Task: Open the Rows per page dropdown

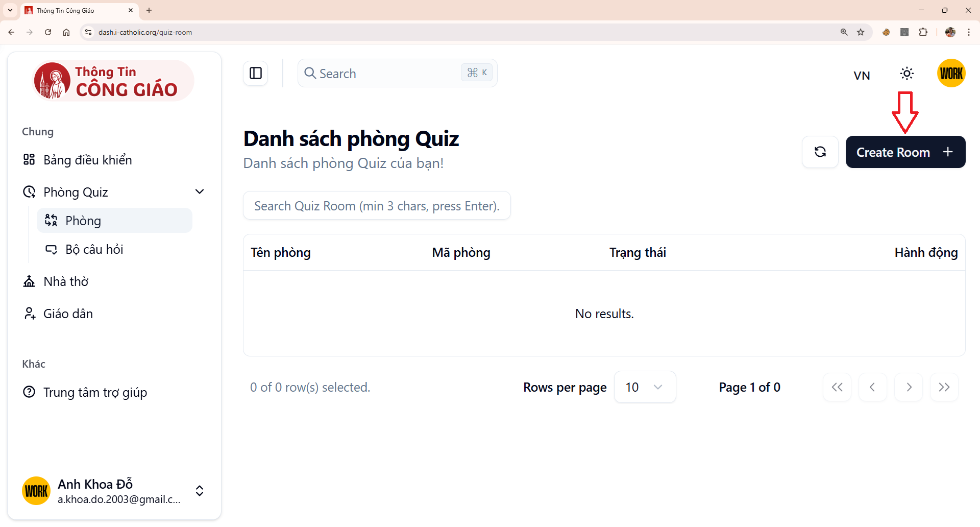Action: tap(645, 387)
